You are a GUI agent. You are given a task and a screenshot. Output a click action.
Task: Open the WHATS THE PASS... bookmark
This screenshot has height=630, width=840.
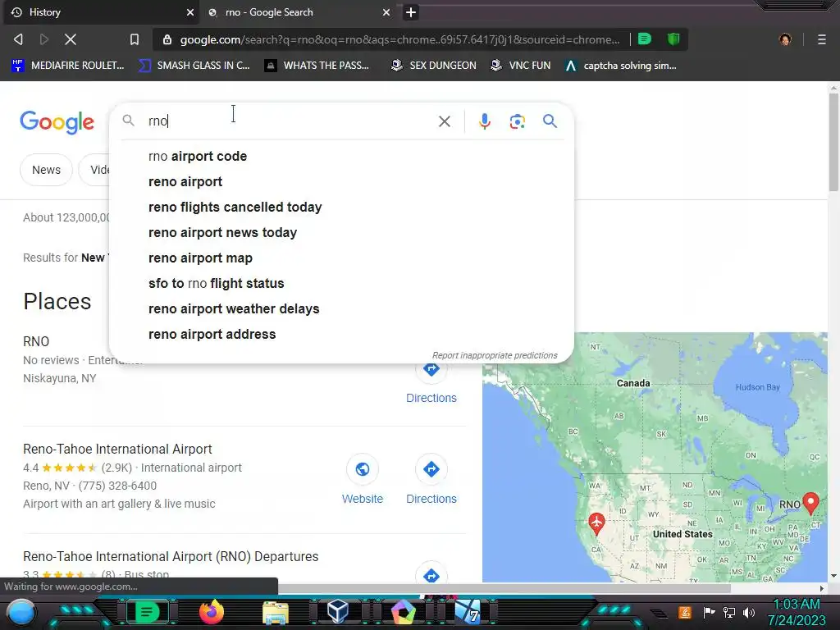click(x=317, y=66)
